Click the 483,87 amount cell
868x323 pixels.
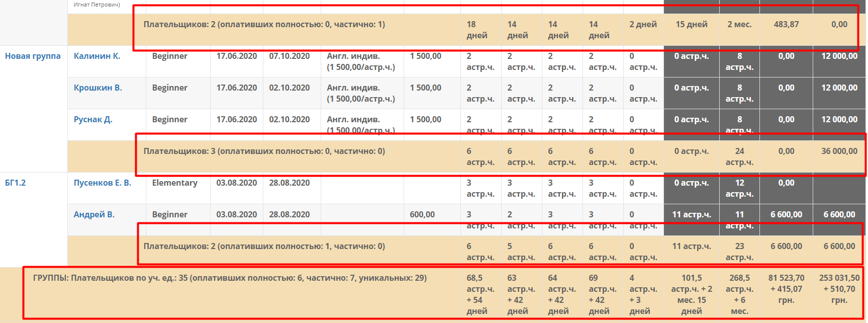[x=787, y=24]
